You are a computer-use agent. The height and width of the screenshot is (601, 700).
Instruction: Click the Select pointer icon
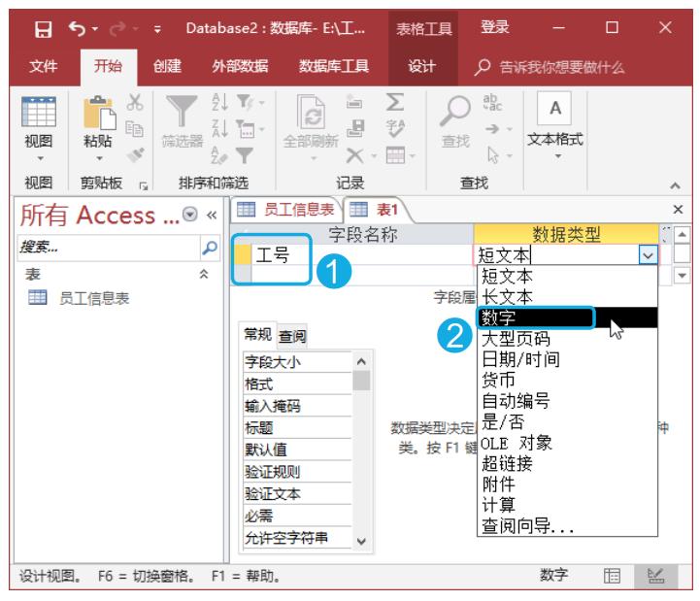click(x=493, y=155)
